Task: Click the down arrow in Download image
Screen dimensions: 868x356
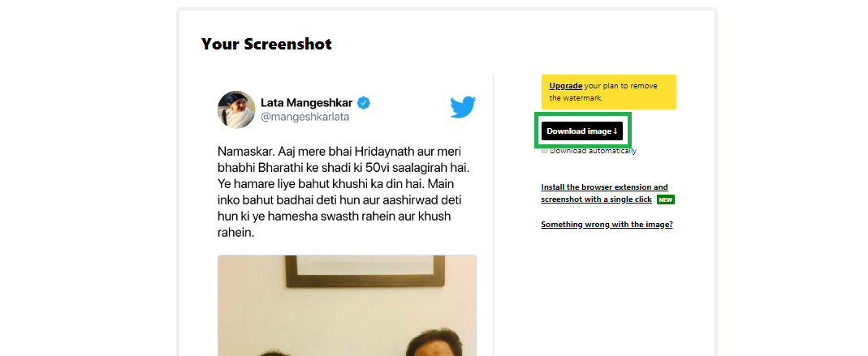Action: (x=615, y=131)
